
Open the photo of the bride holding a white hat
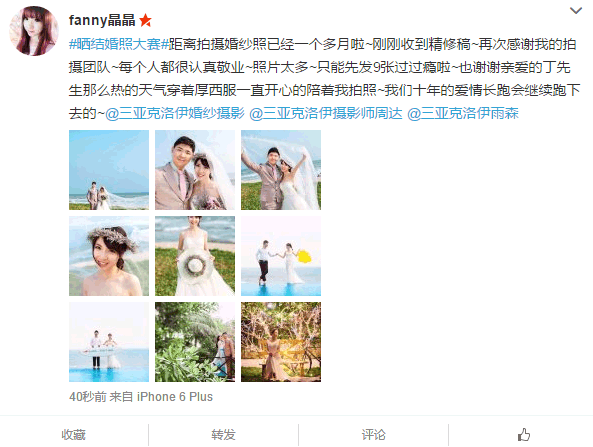point(195,256)
